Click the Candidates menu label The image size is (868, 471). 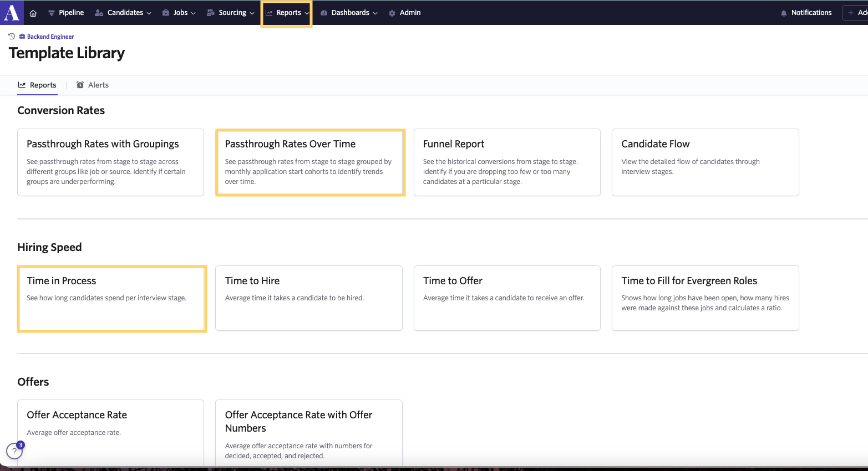tap(125, 13)
